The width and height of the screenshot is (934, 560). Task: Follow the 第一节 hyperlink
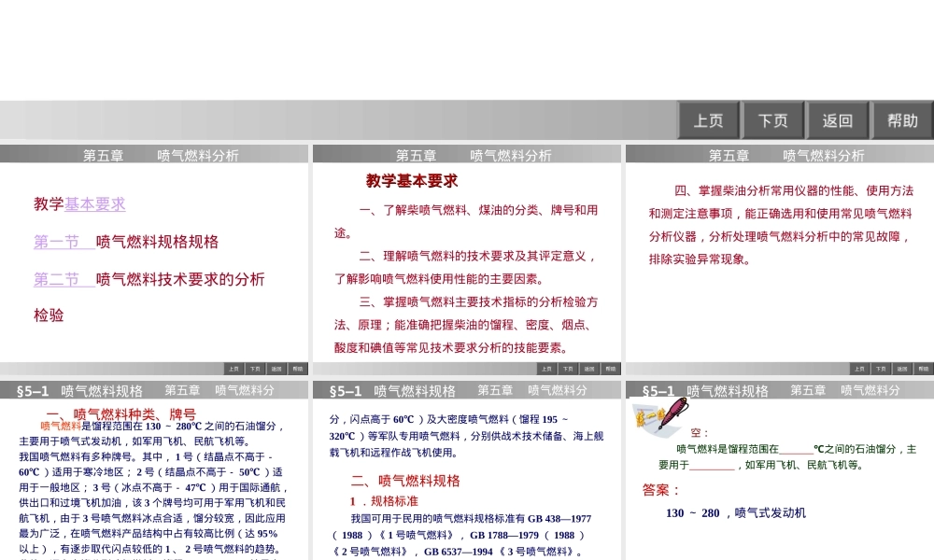click(x=64, y=242)
